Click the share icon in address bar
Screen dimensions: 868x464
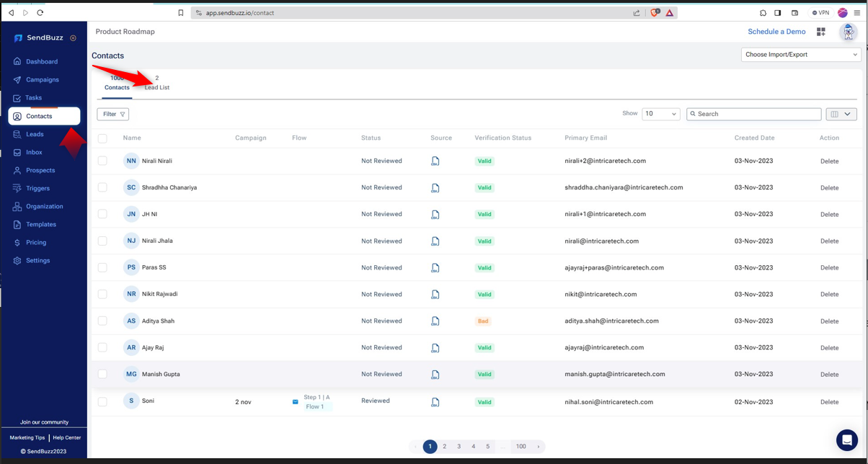[x=637, y=12]
